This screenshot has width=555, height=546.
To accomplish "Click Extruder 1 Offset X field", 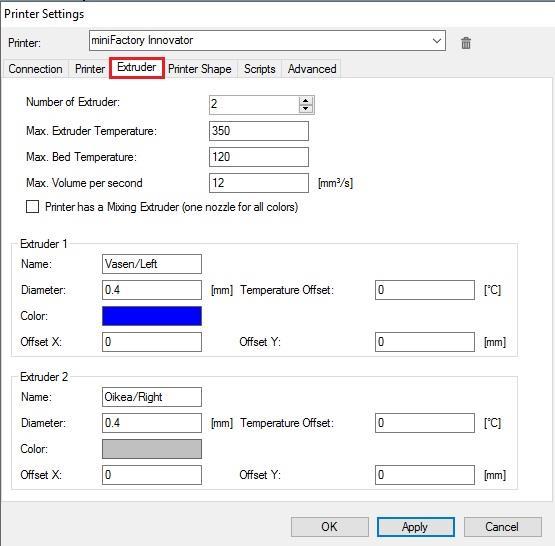I will (152, 342).
